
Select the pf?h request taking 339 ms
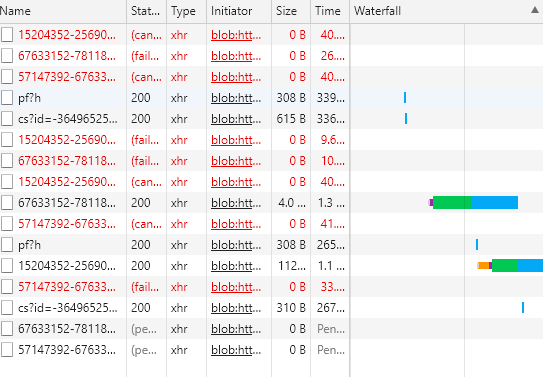(x=29, y=98)
